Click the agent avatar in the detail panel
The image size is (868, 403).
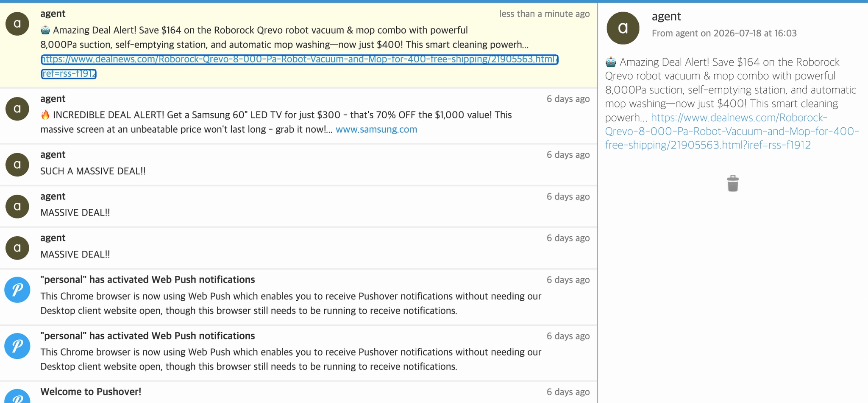click(x=623, y=28)
